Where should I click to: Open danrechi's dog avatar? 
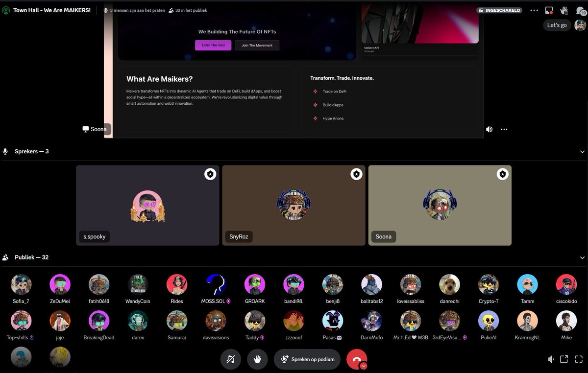[449, 284]
